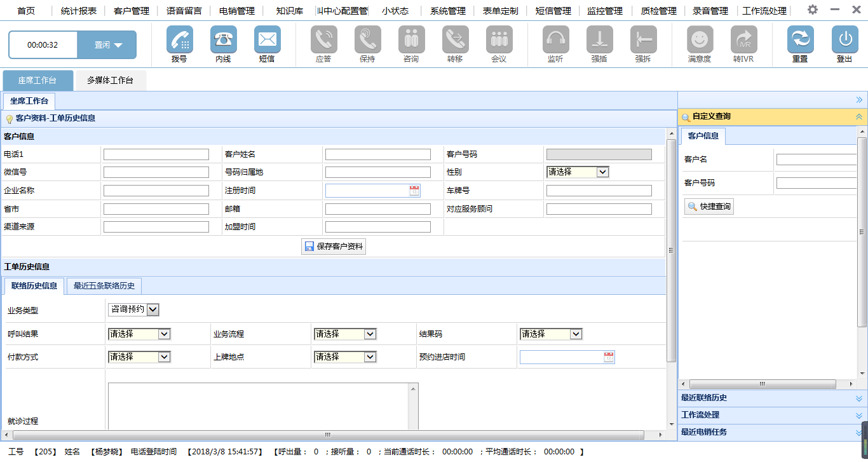Open settings gear in title bar
This screenshot has width=868, height=462.
pos(813,10)
